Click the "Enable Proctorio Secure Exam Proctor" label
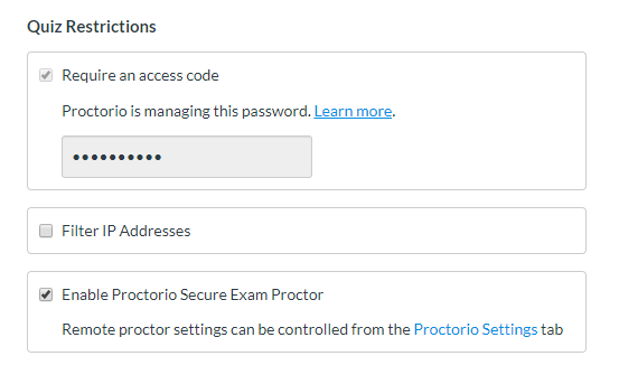The image size is (618, 384). (x=193, y=295)
